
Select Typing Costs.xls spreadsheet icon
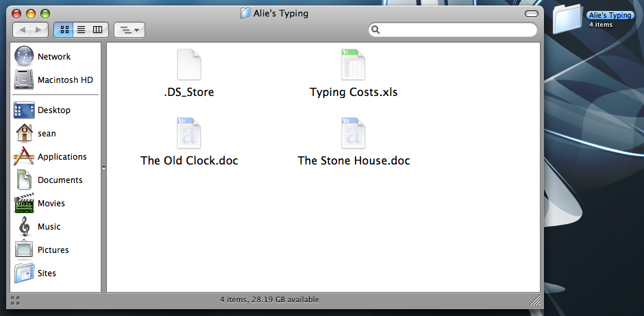tap(354, 64)
